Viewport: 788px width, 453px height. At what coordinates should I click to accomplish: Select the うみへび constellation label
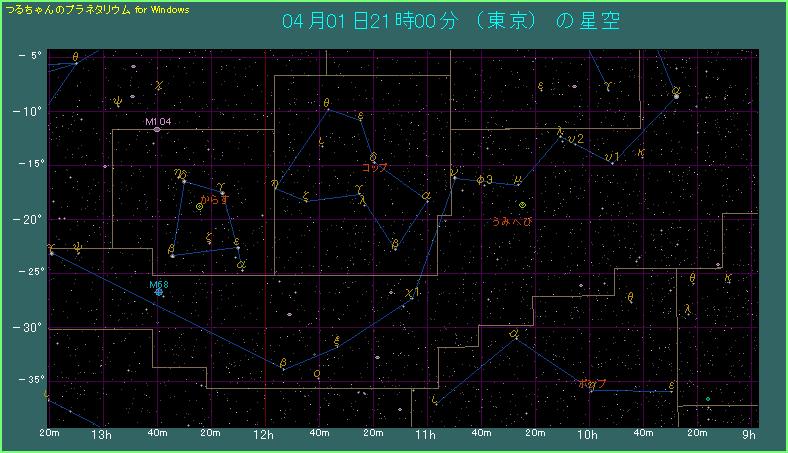click(511, 221)
